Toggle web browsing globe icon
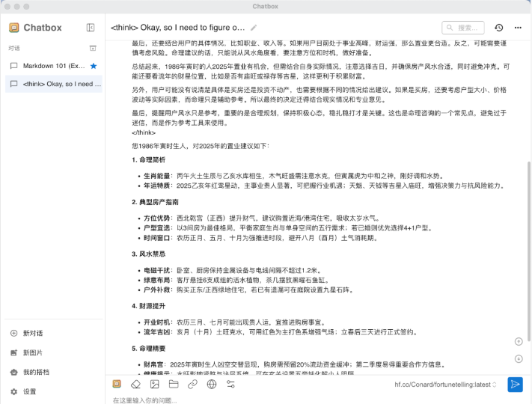 click(212, 384)
